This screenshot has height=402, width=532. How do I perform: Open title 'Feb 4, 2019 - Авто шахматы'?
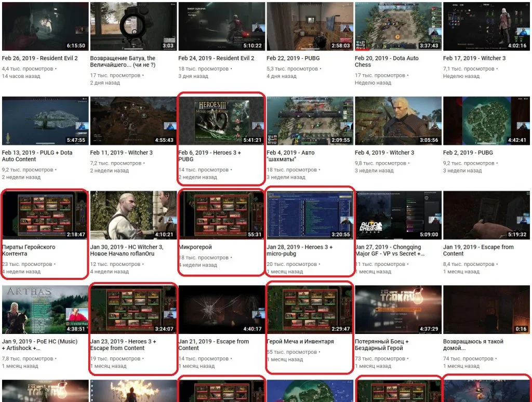coord(290,156)
